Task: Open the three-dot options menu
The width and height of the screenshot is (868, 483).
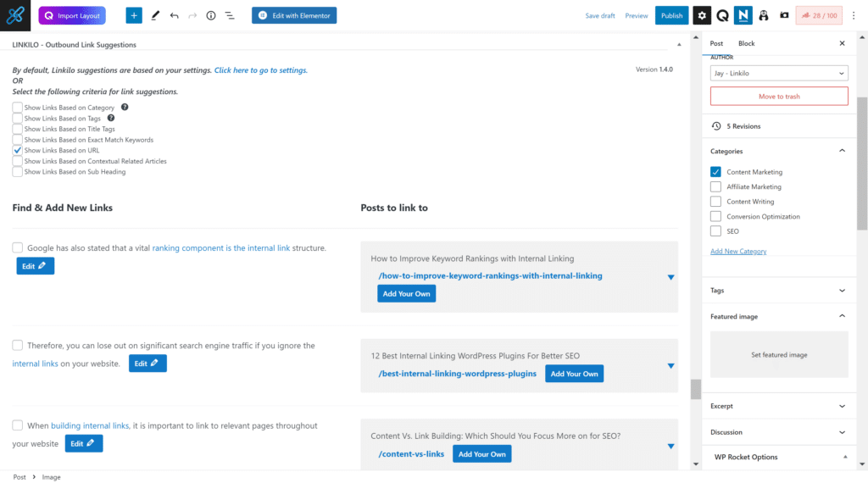Action: (x=853, y=15)
